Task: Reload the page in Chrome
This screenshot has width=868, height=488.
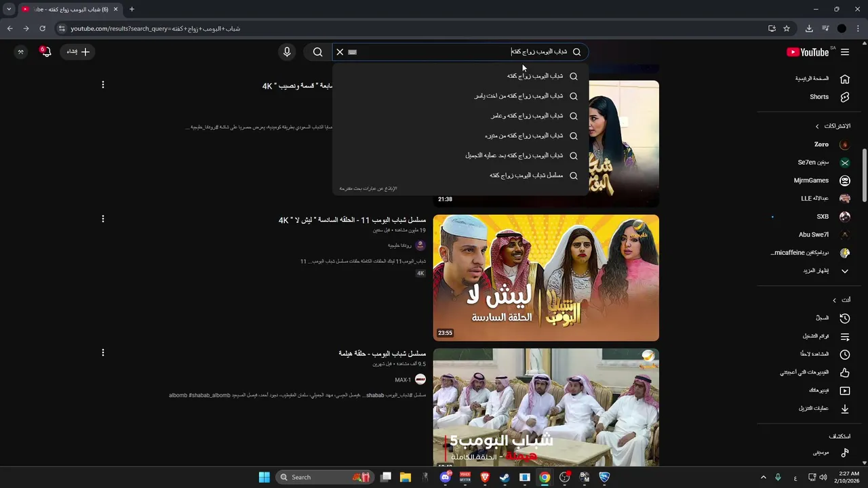Action: click(42, 28)
